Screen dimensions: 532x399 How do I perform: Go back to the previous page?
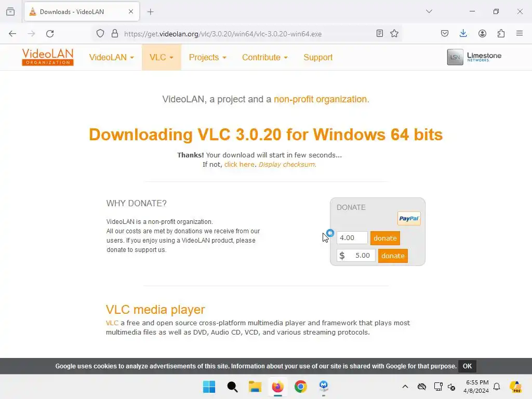pyautogui.click(x=12, y=34)
